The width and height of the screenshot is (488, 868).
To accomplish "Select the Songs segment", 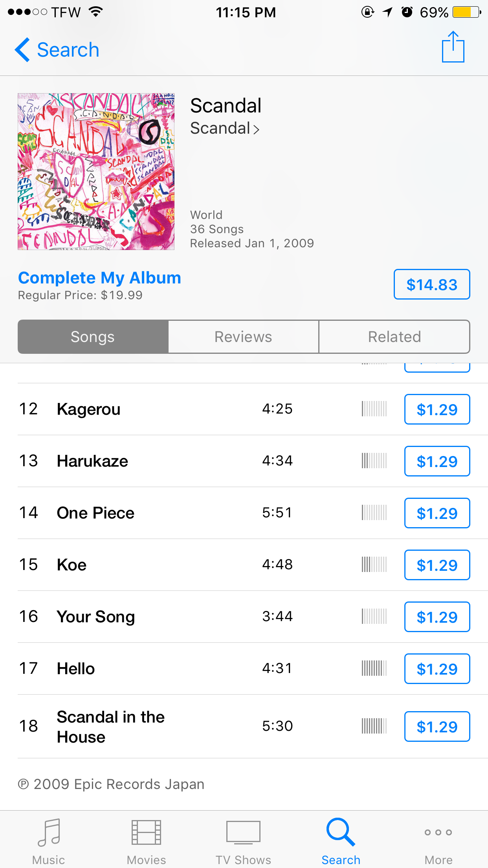I will pos(93,337).
